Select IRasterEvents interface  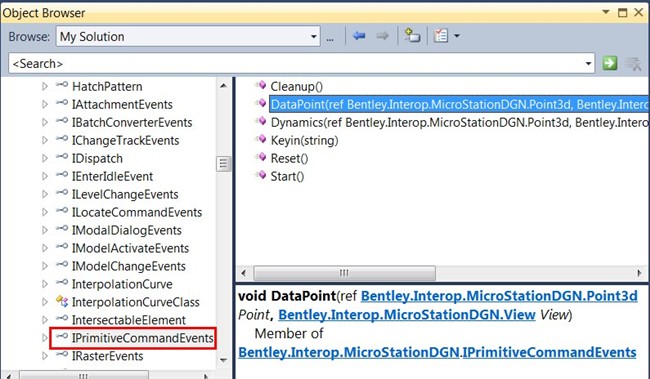[107, 356]
